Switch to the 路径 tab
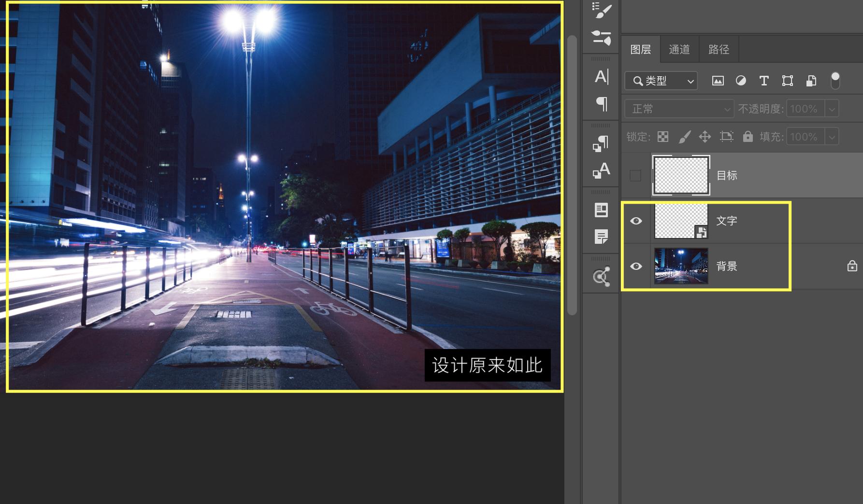 719,49
